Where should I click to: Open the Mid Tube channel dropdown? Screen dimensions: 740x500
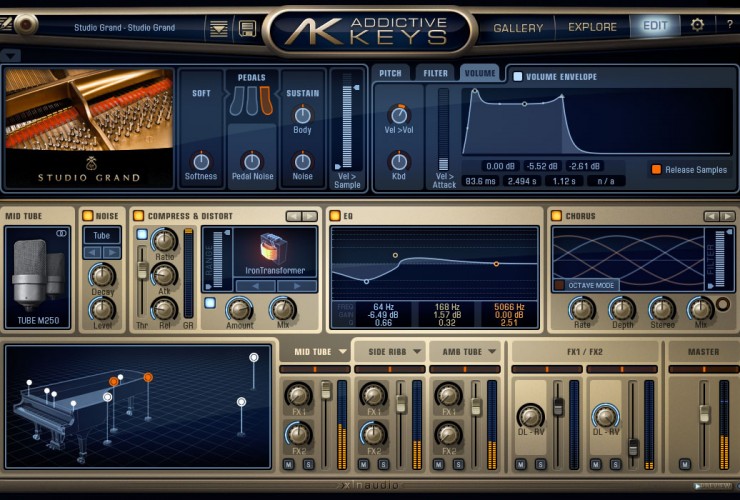(343, 352)
